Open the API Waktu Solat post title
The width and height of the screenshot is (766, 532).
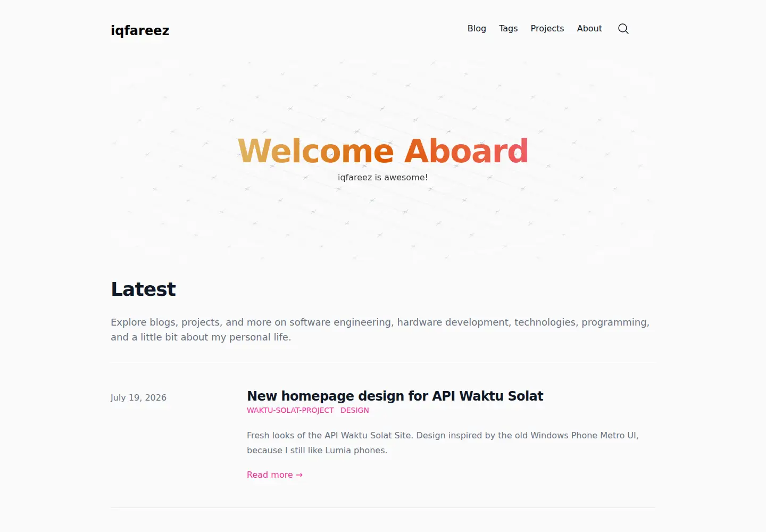tap(395, 396)
